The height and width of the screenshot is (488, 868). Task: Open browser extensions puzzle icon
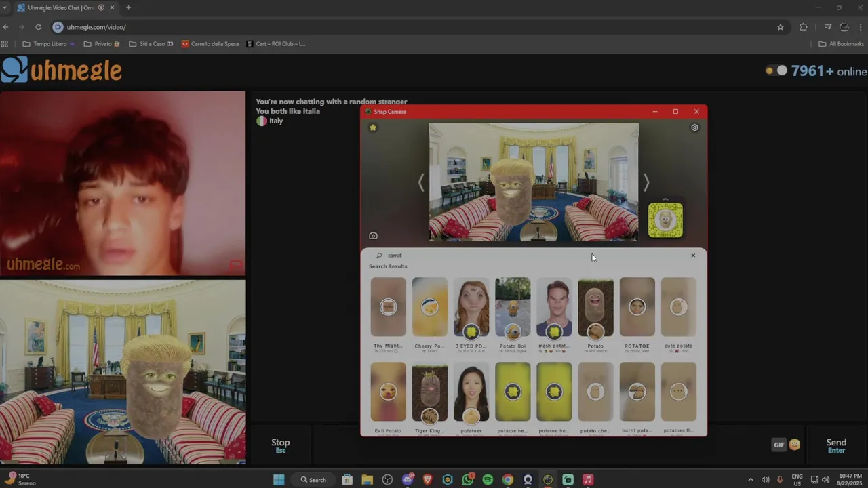(804, 27)
